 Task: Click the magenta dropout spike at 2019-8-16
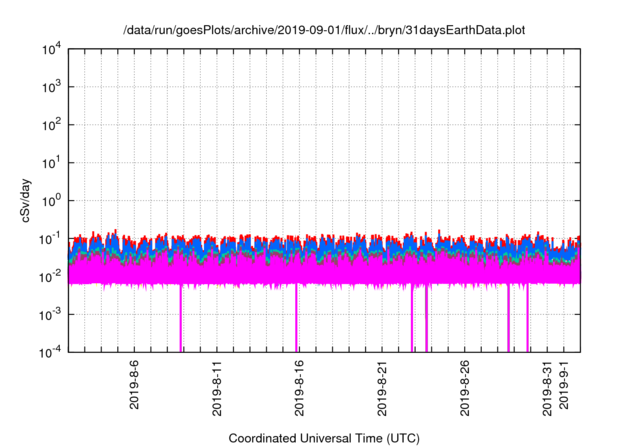[296, 318]
